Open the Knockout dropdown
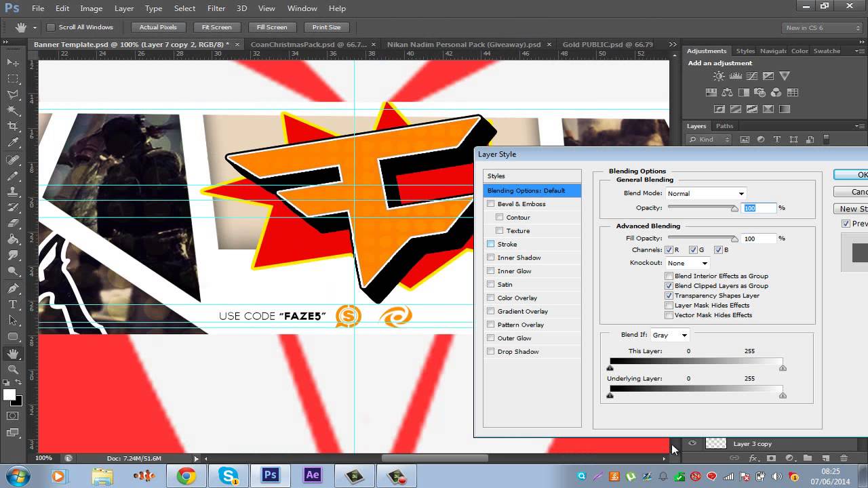This screenshot has width=868, height=488. tap(687, 263)
